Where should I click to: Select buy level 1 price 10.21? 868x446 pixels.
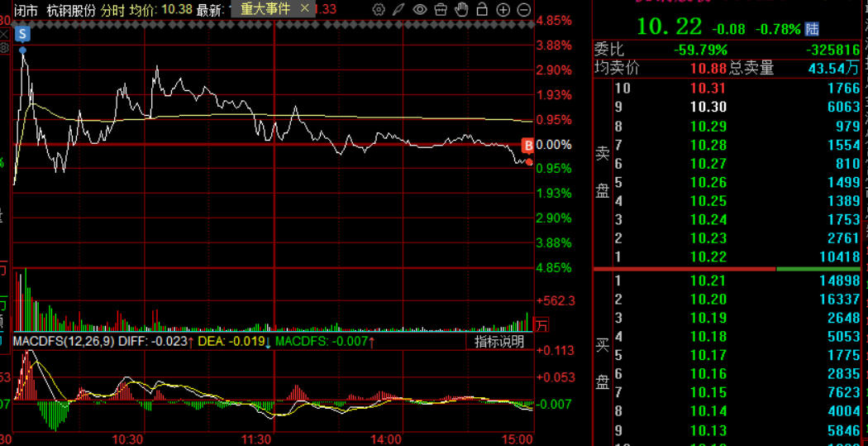[708, 281]
